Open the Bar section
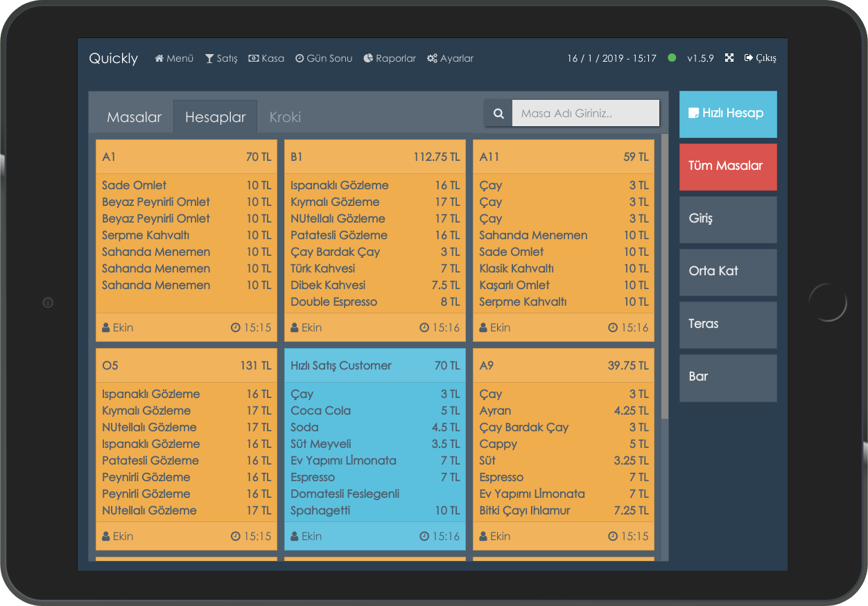Image resolution: width=868 pixels, height=606 pixels. tap(728, 377)
